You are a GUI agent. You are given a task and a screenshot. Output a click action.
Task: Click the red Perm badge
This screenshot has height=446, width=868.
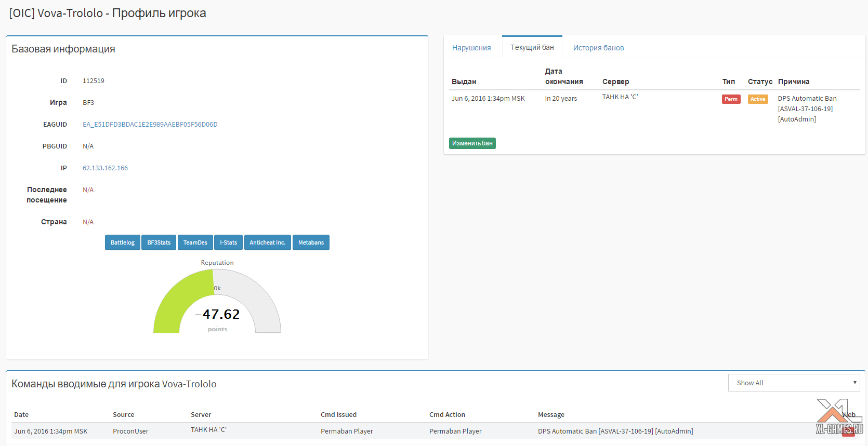(731, 99)
